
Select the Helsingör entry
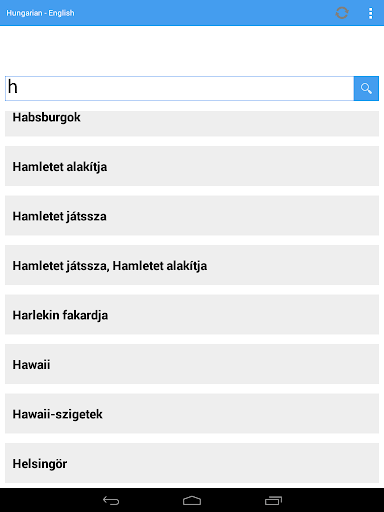(x=192, y=463)
